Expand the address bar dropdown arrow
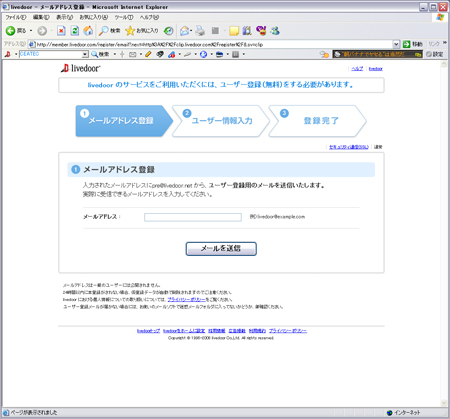This screenshot has width=450, height=419. (x=396, y=44)
